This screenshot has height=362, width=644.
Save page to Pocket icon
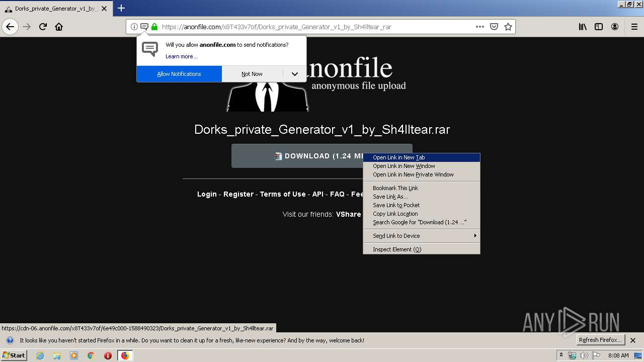pyautogui.click(x=494, y=27)
